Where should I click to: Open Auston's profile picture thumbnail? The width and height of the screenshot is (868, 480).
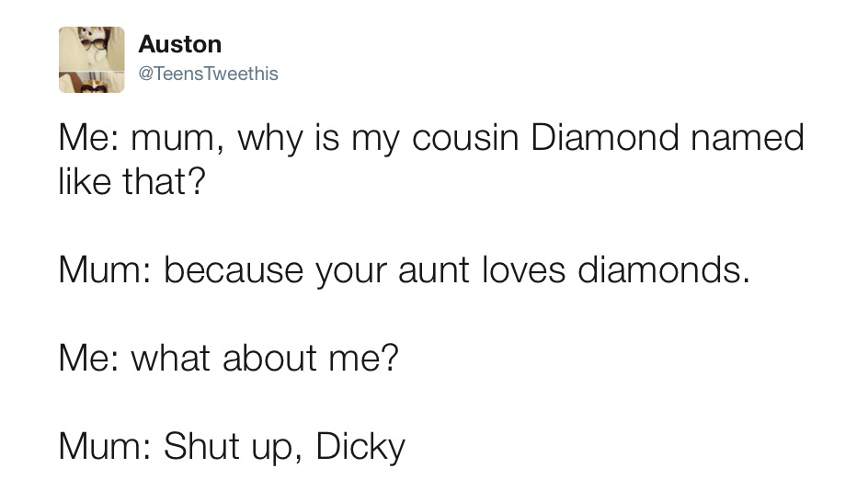point(92,60)
